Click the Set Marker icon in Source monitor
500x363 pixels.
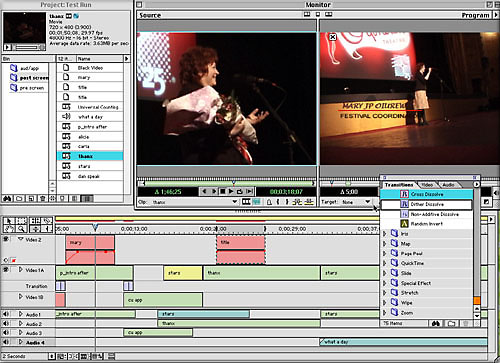(269, 202)
